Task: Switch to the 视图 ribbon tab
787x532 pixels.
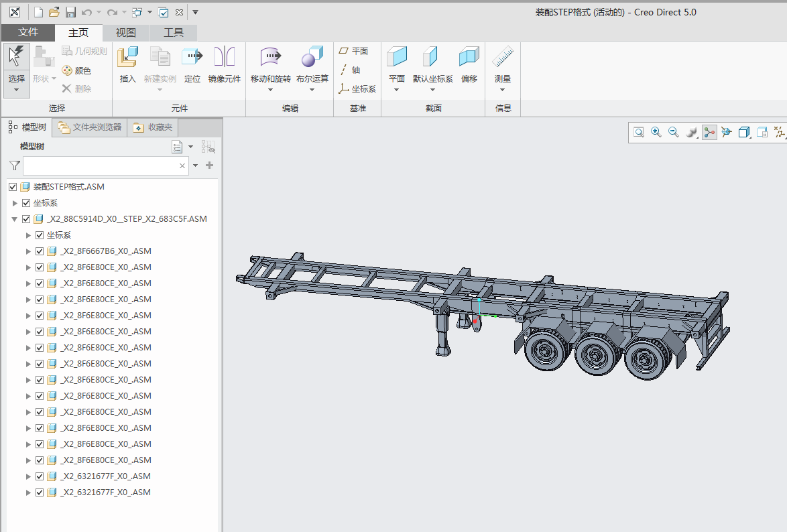Action: tap(126, 33)
